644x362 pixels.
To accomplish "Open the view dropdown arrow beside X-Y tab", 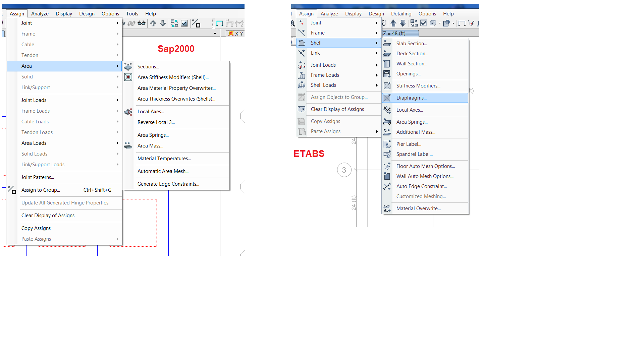I will 215,34.
